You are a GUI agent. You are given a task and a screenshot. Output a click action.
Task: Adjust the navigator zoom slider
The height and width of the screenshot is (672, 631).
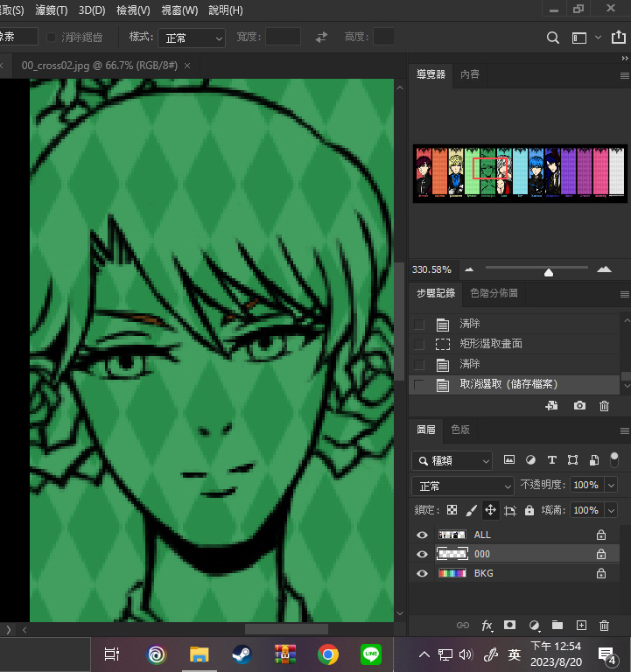point(548,272)
